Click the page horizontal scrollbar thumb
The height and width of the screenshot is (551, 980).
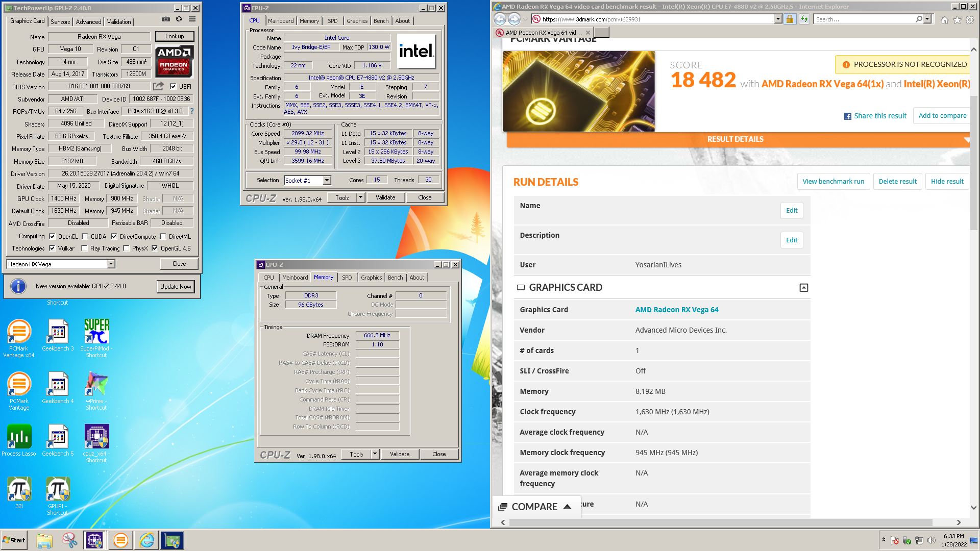(x=721, y=522)
